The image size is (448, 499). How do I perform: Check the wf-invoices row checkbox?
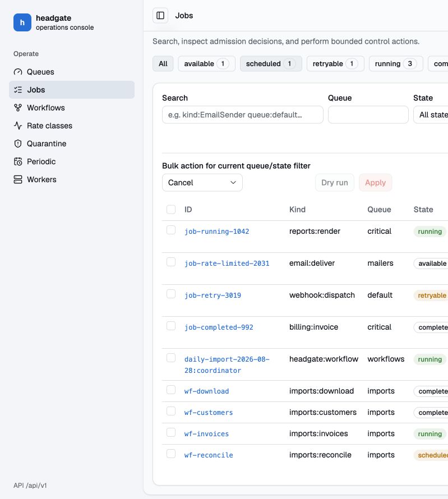click(x=171, y=432)
